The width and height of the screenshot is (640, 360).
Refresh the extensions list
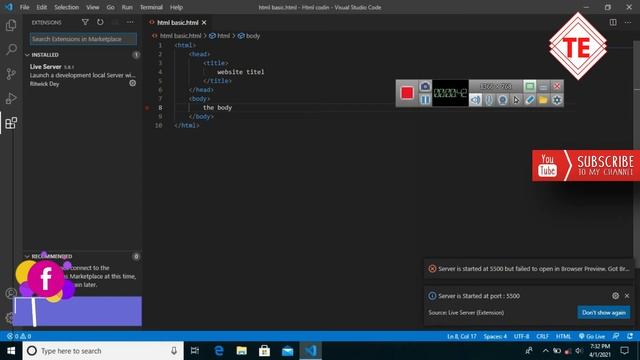pyautogui.click(x=100, y=22)
